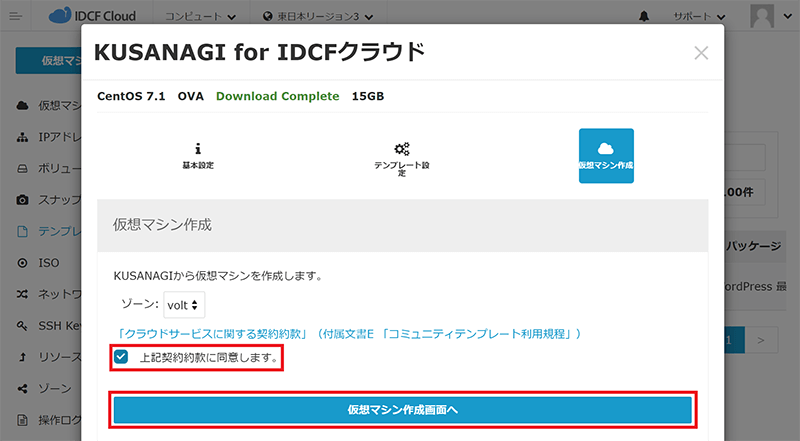The height and width of the screenshot is (441, 800).
Task: Open the ゾーン volt dropdown
Action: pos(184,302)
